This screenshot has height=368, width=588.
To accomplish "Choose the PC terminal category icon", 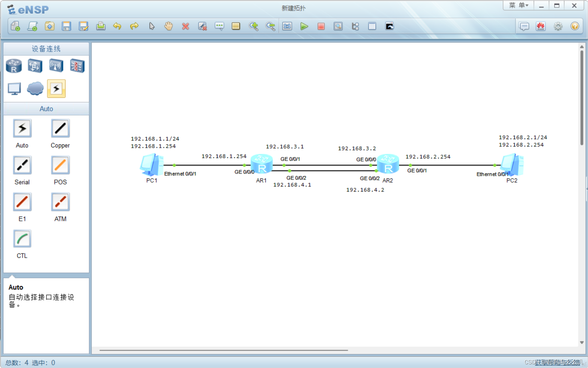I will click(x=14, y=89).
